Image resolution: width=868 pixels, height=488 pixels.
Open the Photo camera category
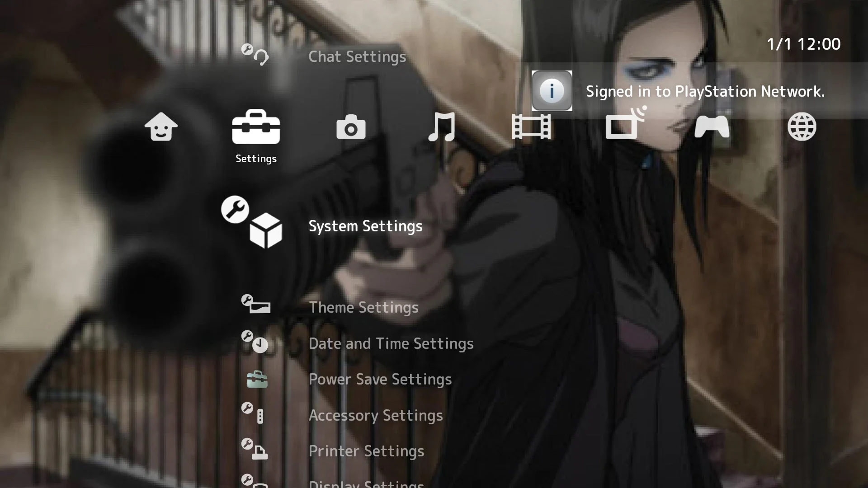click(x=351, y=127)
